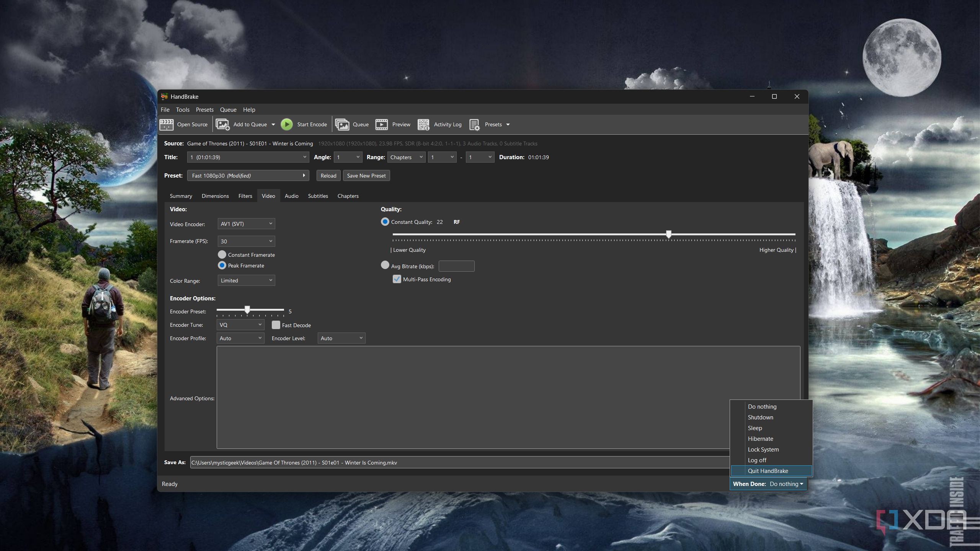This screenshot has height=551, width=980.
Task: Switch to the Audio tab
Action: (291, 196)
